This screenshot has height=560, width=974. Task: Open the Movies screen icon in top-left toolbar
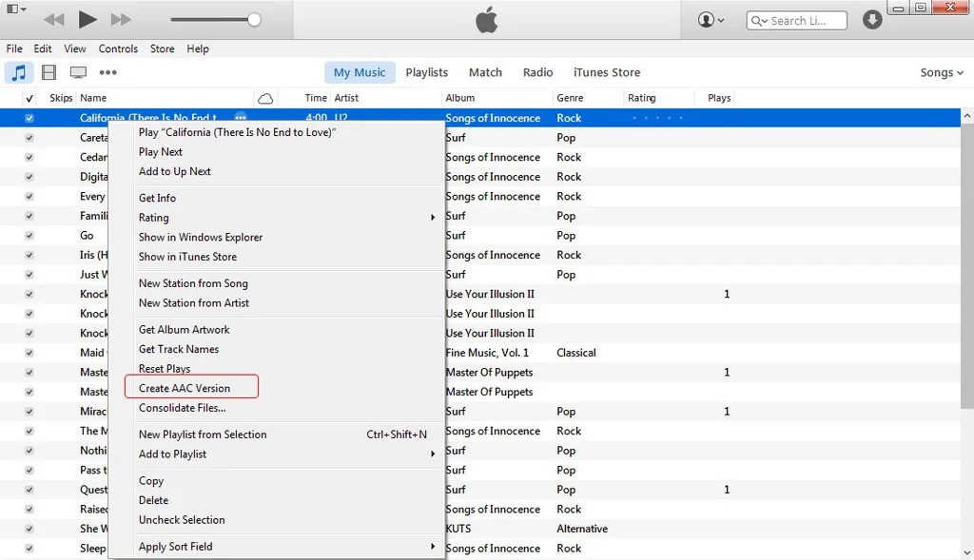point(78,72)
